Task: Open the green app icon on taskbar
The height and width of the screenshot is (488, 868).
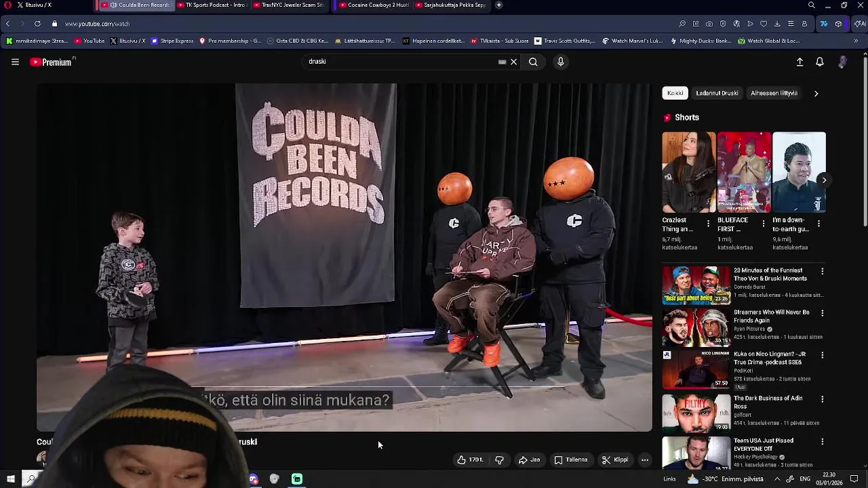Action: [297, 479]
